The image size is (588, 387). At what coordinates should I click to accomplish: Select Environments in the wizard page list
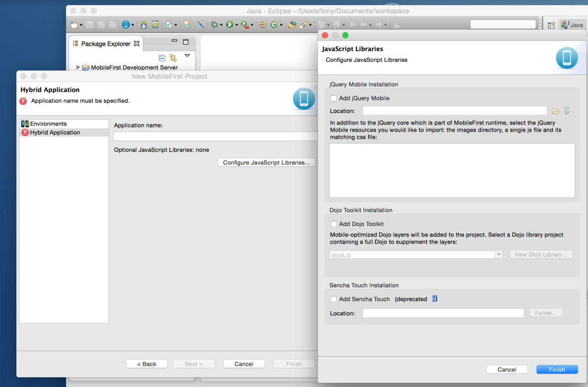64,123
